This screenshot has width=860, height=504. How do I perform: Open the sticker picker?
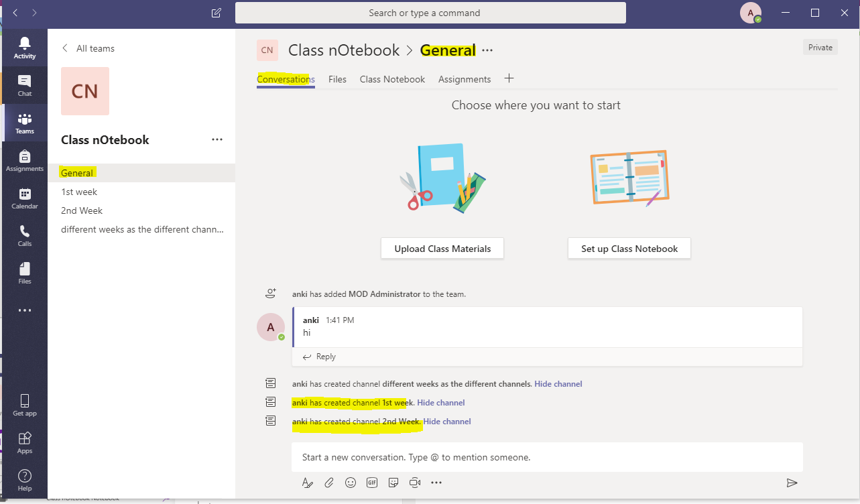click(393, 483)
